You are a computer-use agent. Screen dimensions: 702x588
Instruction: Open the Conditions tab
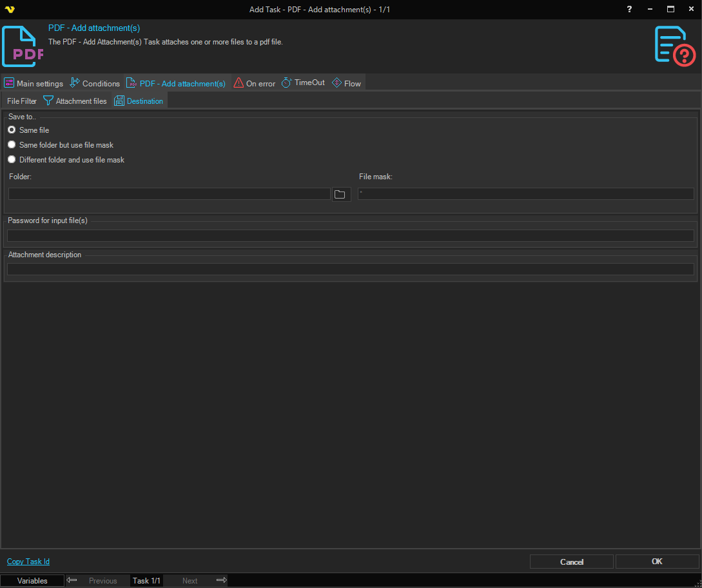(95, 83)
